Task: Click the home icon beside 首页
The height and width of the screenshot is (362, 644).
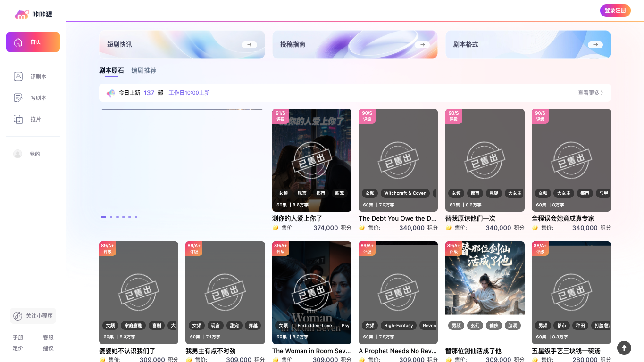Action: [x=18, y=42]
